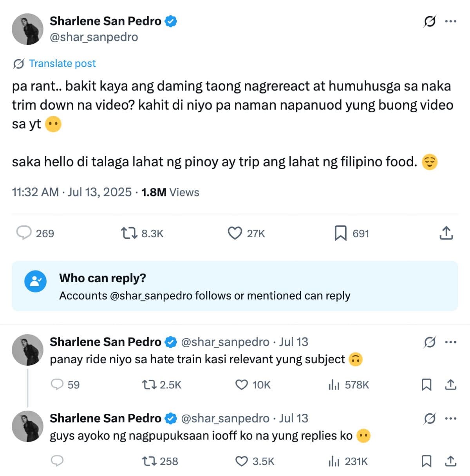470x476 pixels.
Task: Open more options on the hate train reply
Action: point(451,342)
